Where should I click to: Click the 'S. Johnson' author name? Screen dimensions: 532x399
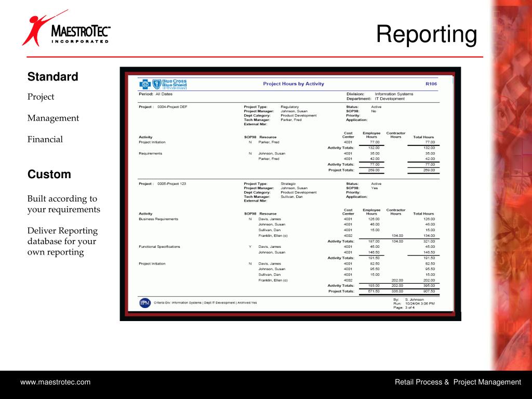(x=414, y=300)
